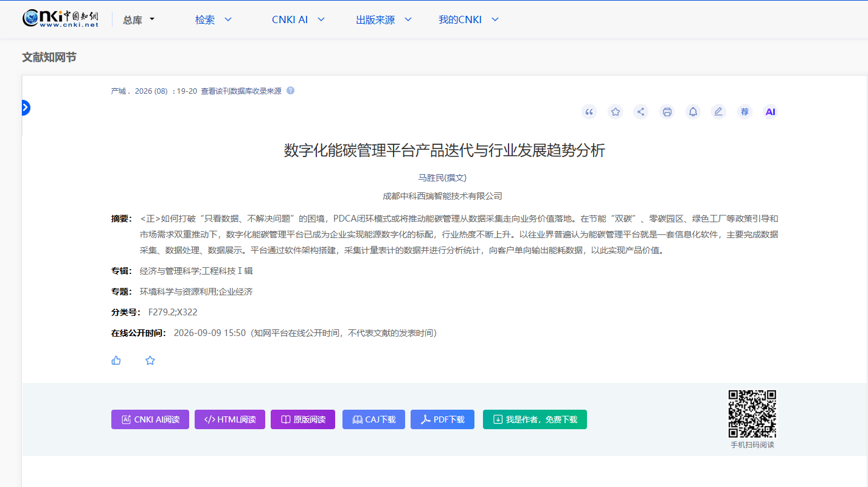Click the article title text

coord(445,150)
